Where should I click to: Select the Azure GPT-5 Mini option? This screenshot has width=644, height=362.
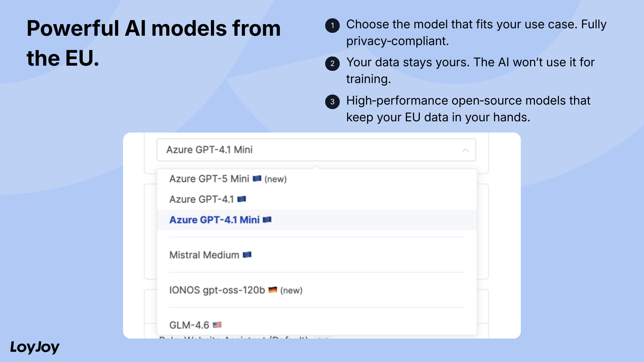209,179
